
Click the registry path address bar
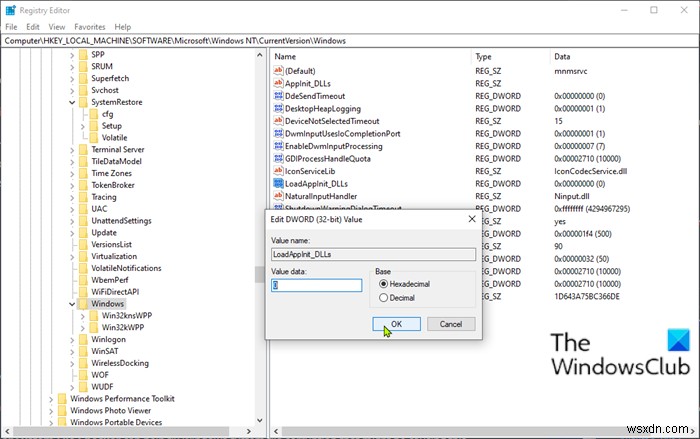tap(350, 41)
